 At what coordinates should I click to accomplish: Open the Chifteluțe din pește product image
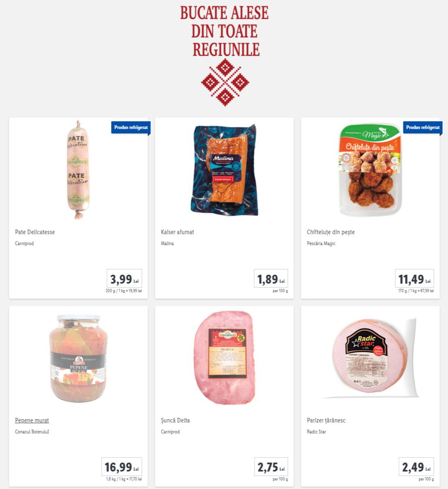pos(370,170)
